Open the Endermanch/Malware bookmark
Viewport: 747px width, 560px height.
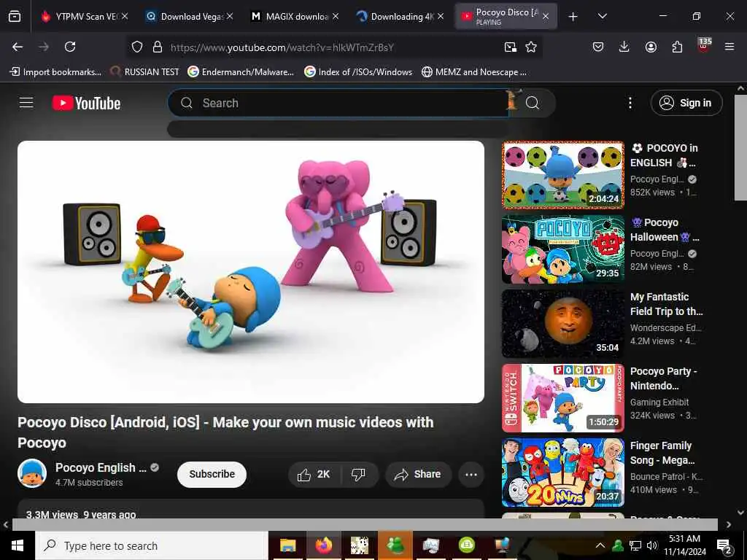(241, 72)
